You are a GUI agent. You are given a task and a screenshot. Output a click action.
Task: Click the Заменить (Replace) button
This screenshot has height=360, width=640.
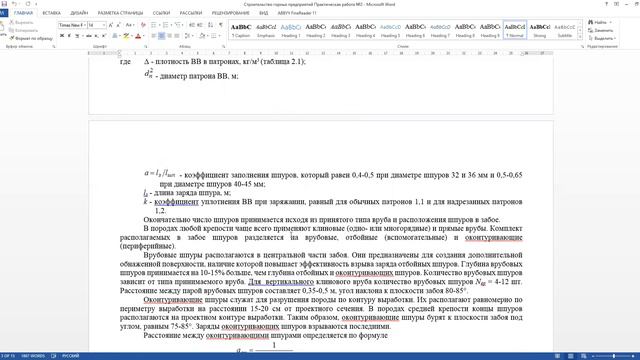coord(600,30)
